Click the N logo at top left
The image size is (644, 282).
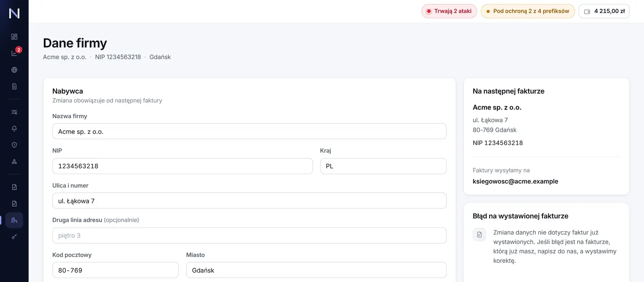pos(14,13)
